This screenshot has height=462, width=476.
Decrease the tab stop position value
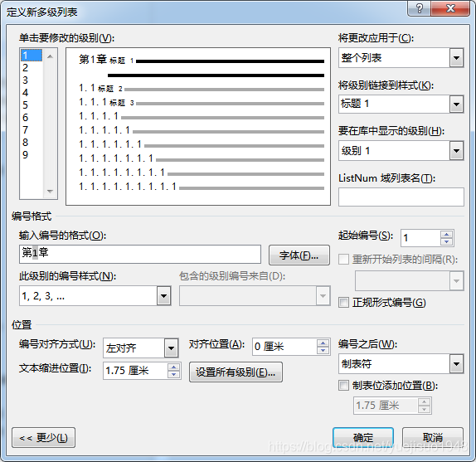click(x=424, y=409)
